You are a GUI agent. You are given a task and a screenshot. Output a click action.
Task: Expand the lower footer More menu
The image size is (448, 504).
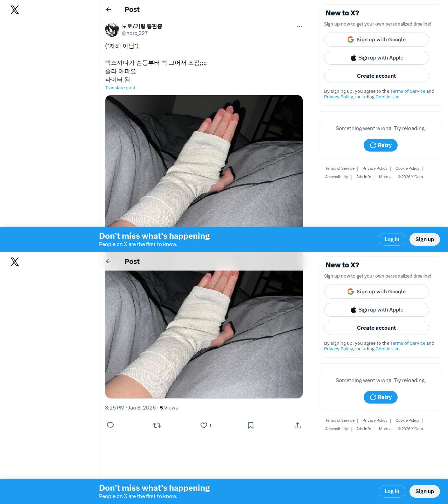[386, 429]
